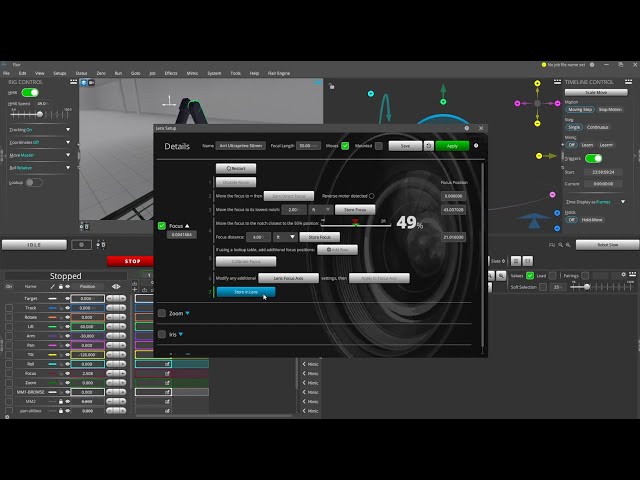
Task: Expand the Iris section arrow
Action: click(x=181, y=334)
